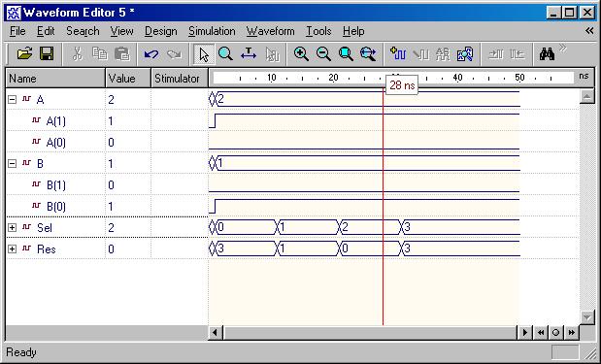Expand the Sel signal bus
Screen dimensions: 601x364
pos(13,227)
